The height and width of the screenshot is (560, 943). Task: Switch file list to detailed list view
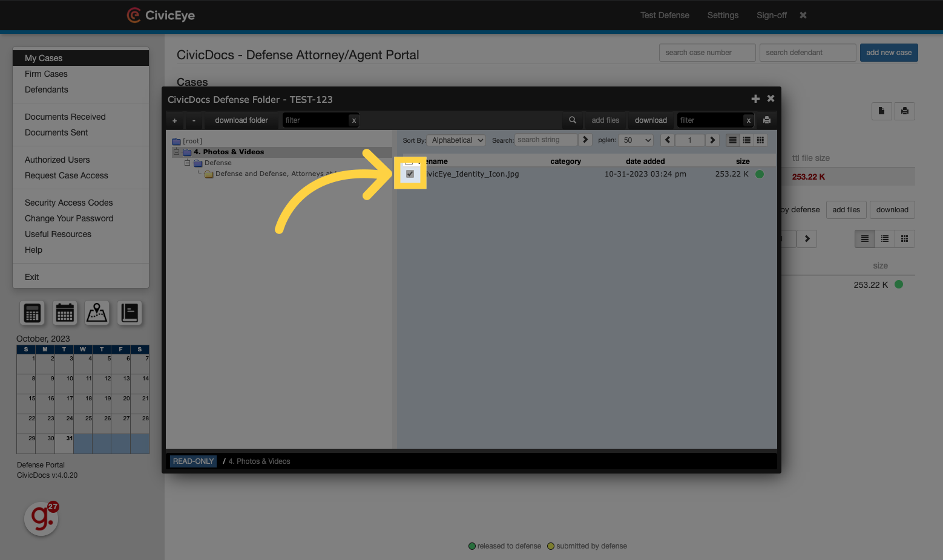coord(733,140)
